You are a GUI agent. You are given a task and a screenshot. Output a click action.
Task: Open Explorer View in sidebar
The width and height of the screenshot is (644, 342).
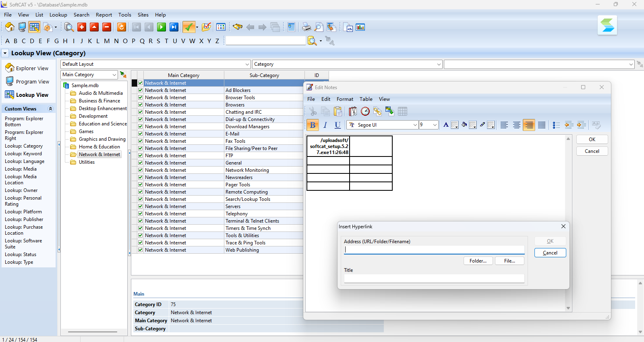(27, 68)
